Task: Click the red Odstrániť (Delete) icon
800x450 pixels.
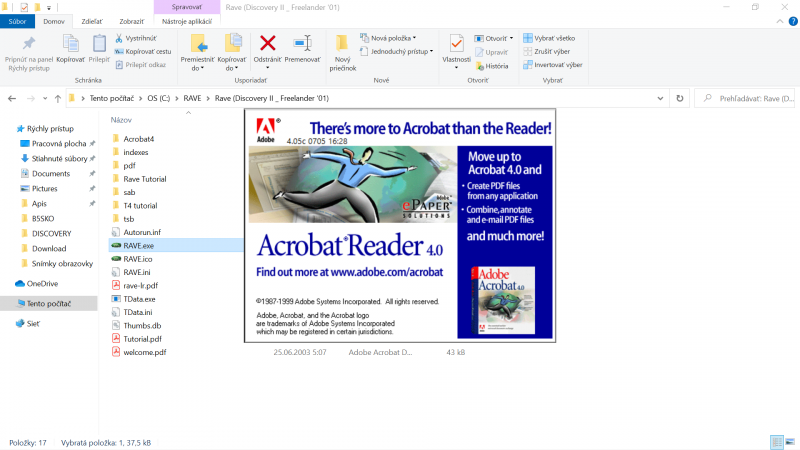Action: pos(267,44)
